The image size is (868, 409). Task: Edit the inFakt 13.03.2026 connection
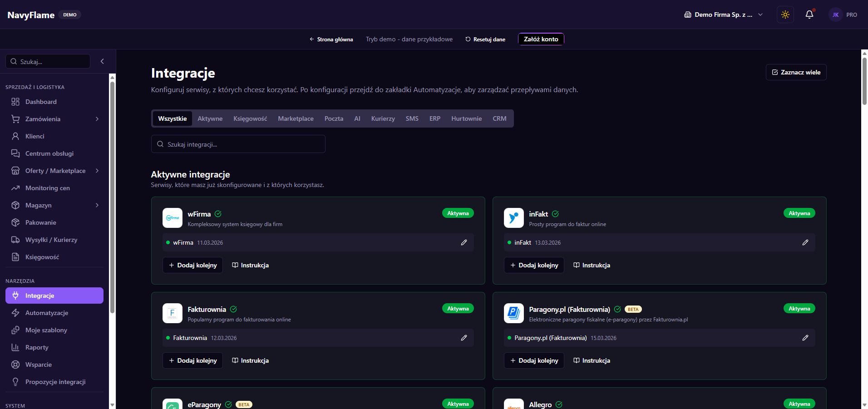pos(805,242)
